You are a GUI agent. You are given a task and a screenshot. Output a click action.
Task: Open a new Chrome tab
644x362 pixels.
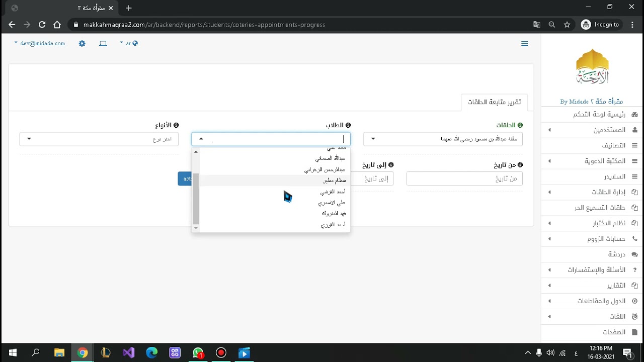129,8
